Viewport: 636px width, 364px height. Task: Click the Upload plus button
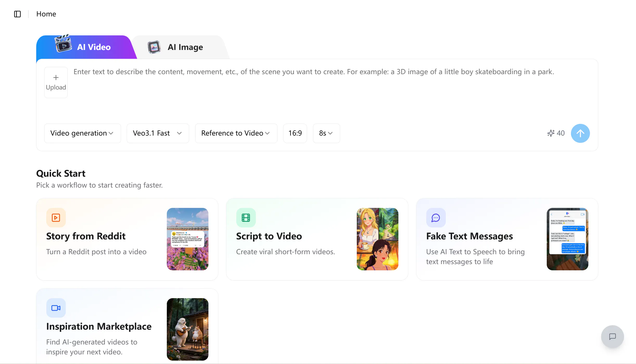coord(56,82)
